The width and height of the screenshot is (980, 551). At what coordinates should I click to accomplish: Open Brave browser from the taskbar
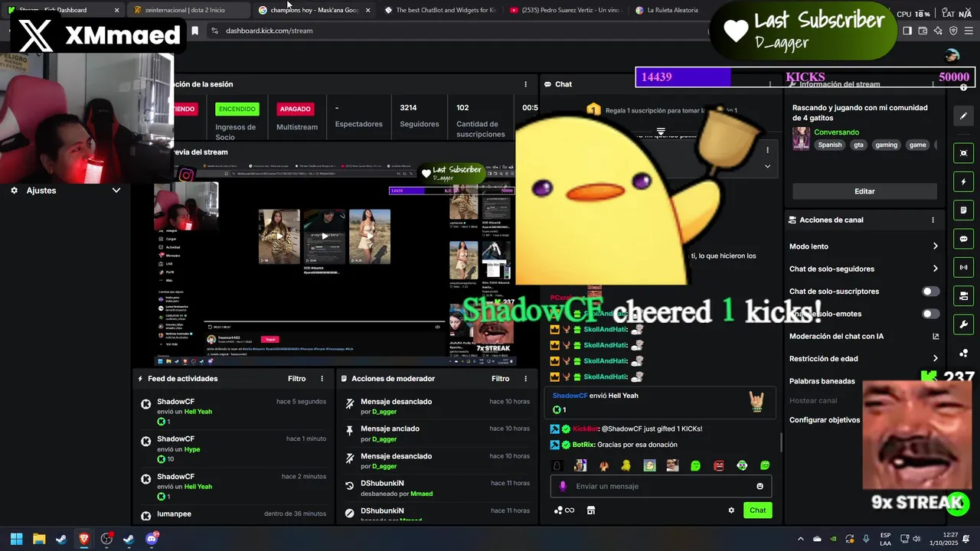pyautogui.click(x=83, y=539)
